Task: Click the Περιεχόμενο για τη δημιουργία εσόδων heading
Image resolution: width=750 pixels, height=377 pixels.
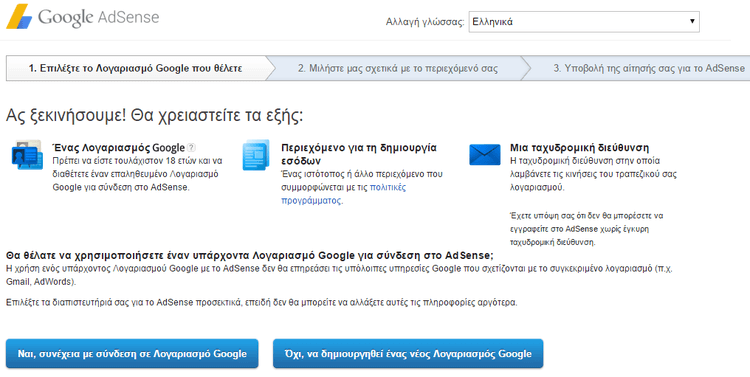Action: click(x=359, y=154)
